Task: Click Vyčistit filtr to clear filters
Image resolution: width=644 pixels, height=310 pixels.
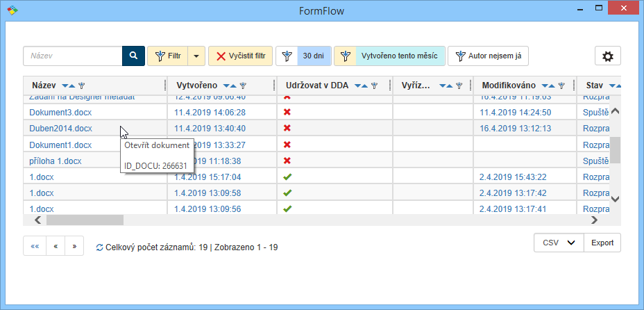Action: coord(240,56)
